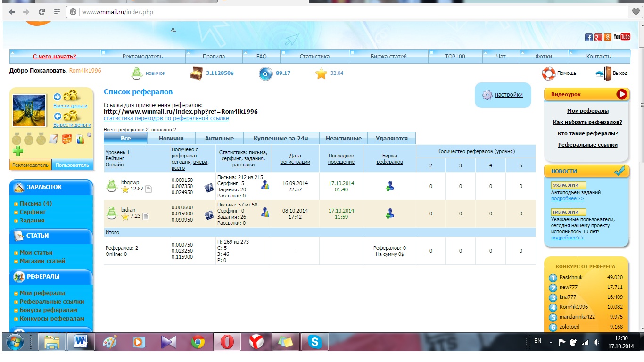Click the browser reload button
Viewport: 644px width, 362px height.
pyautogui.click(x=42, y=12)
